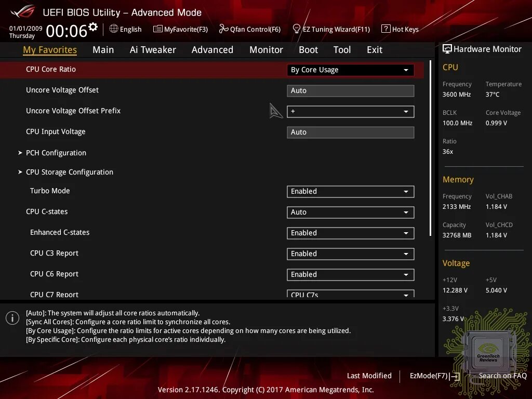Screen dimensions: 532x399
Task: Click the Hot Keys question mark icon
Action: point(386,29)
